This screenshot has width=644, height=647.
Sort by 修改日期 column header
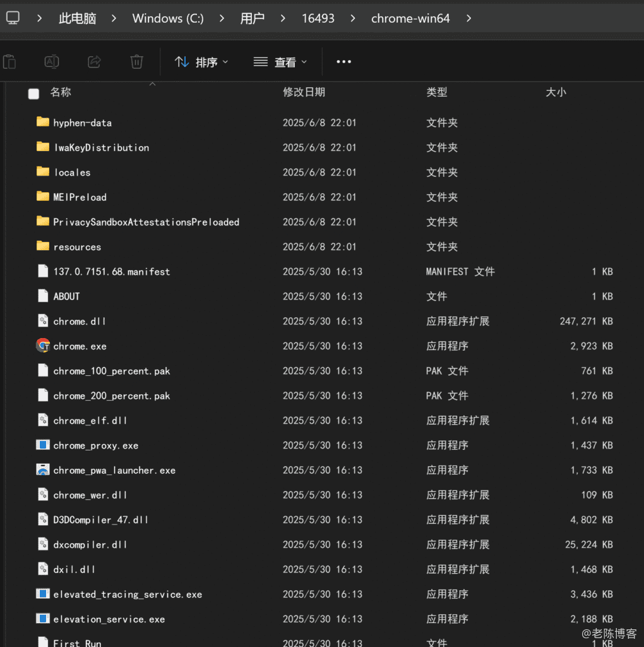(x=304, y=92)
